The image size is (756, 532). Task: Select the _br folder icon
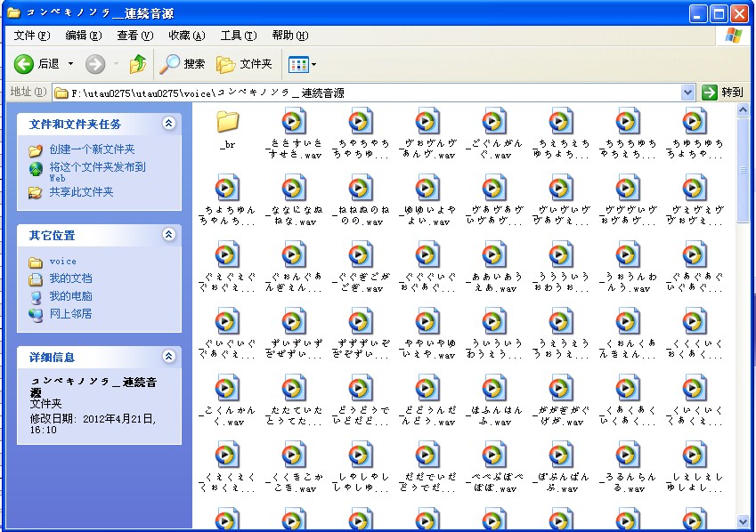[x=228, y=122]
